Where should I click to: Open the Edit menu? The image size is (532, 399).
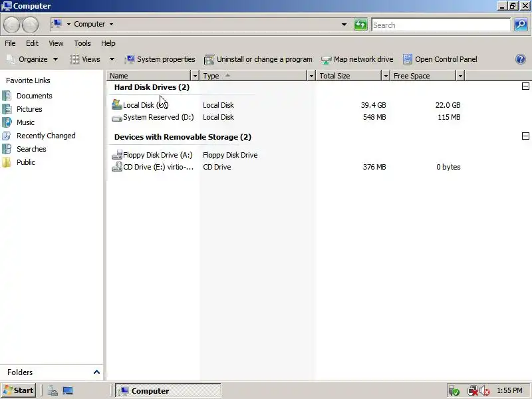click(x=32, y=43)
